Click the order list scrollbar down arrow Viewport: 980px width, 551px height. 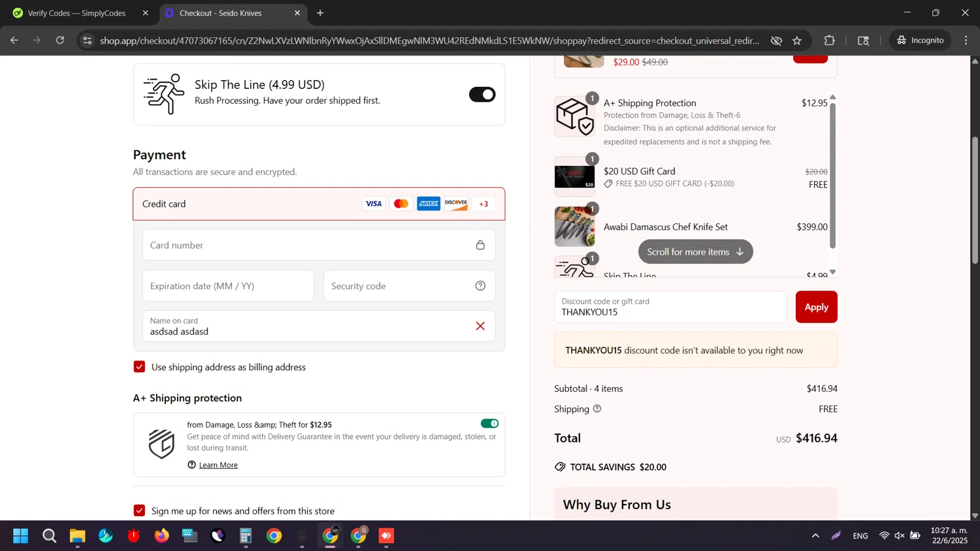832,272
